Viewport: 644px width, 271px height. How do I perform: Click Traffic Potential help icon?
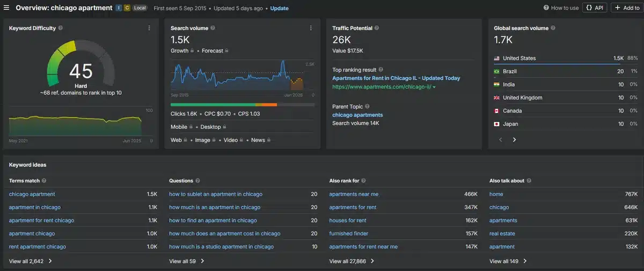pos(377,28)
